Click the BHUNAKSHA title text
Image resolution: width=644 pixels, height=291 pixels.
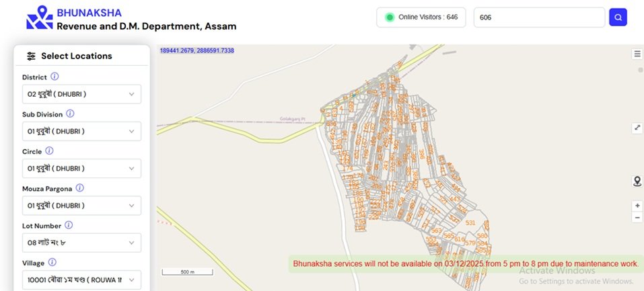89,13
